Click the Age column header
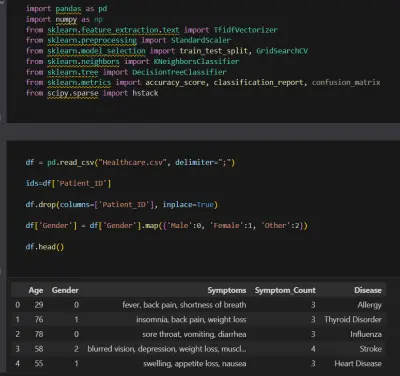The width and height of the screenshot is (400, 376). point(36,290)
